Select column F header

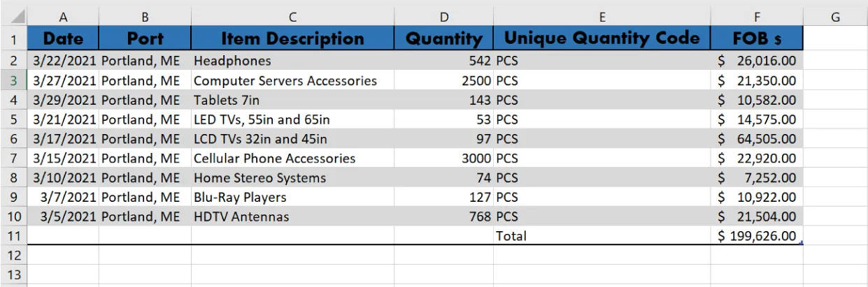click(x=757, y=17)
